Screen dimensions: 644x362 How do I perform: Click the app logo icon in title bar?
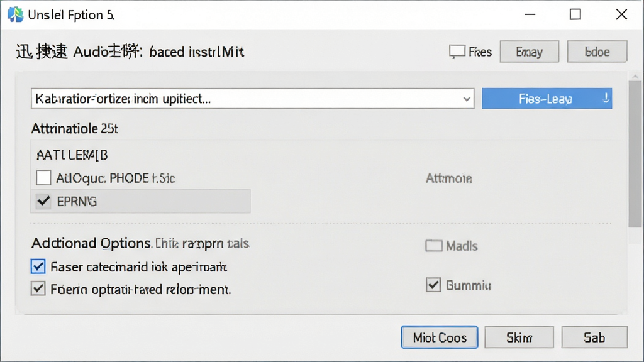tap(16, 14)
